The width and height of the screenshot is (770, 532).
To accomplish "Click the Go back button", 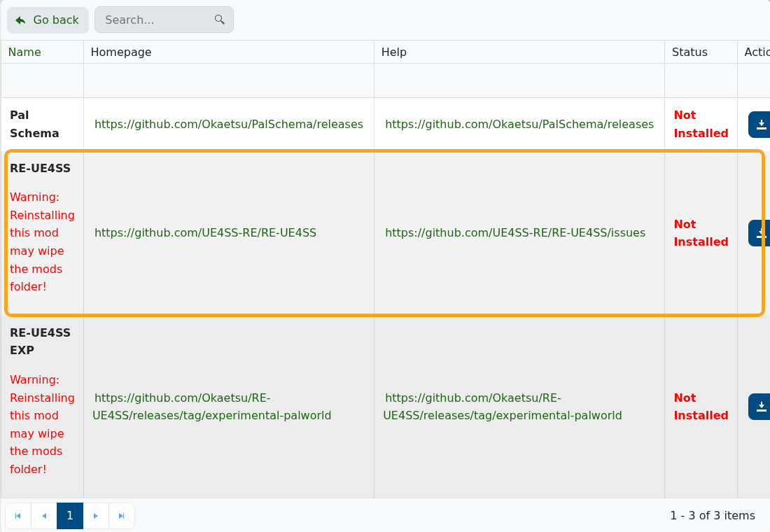I will click(48, 20).
